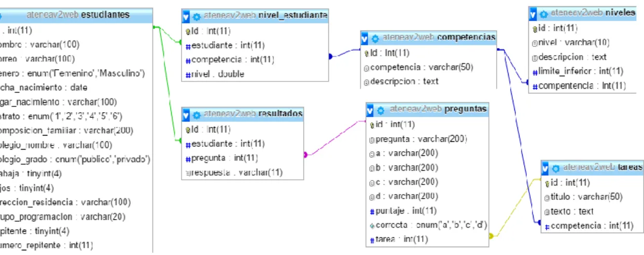Click the gear icon on niveles table

point(543,14)
